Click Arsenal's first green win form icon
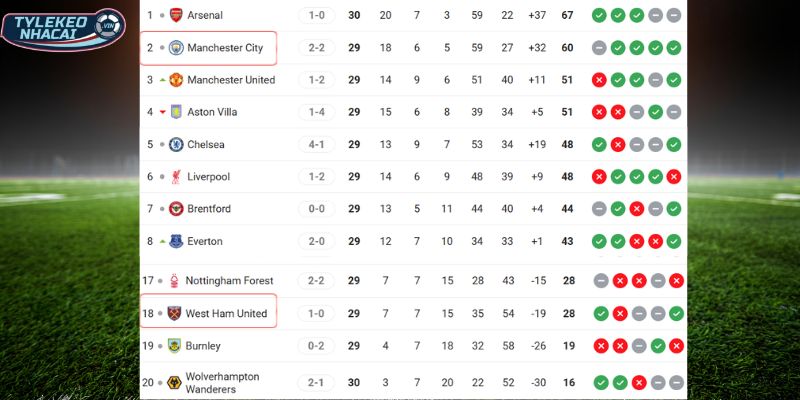The image size is (800, 400). coord(599,15)
